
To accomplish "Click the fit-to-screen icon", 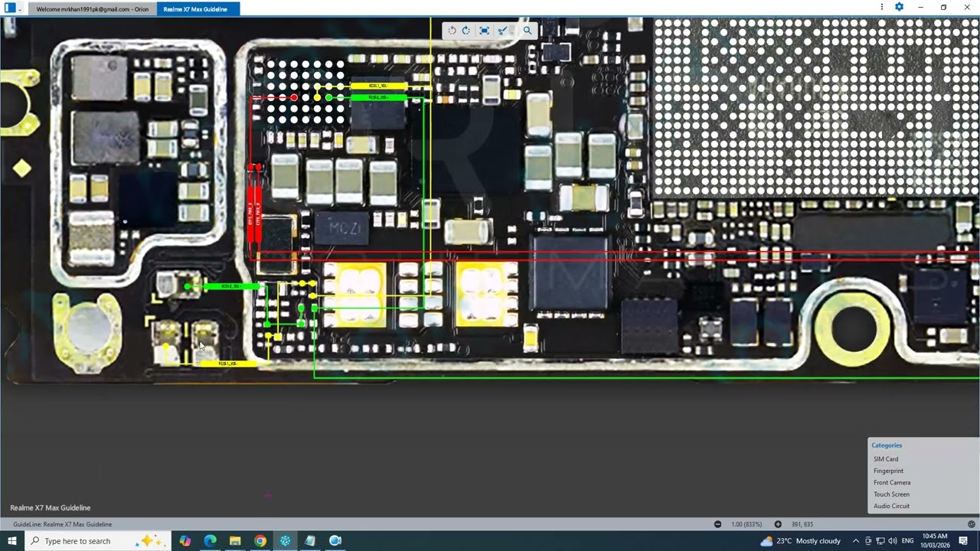I will tap(484, 31).
